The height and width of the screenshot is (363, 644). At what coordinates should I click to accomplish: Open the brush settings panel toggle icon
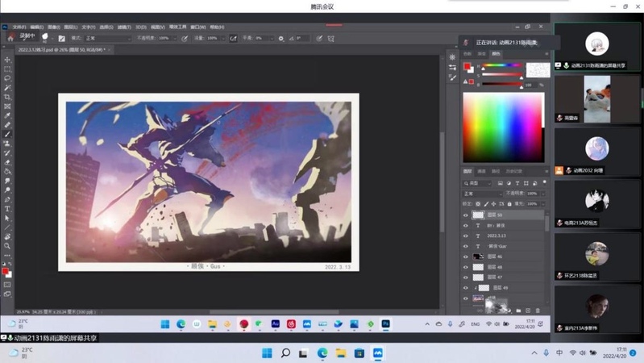tap(61, 38)
